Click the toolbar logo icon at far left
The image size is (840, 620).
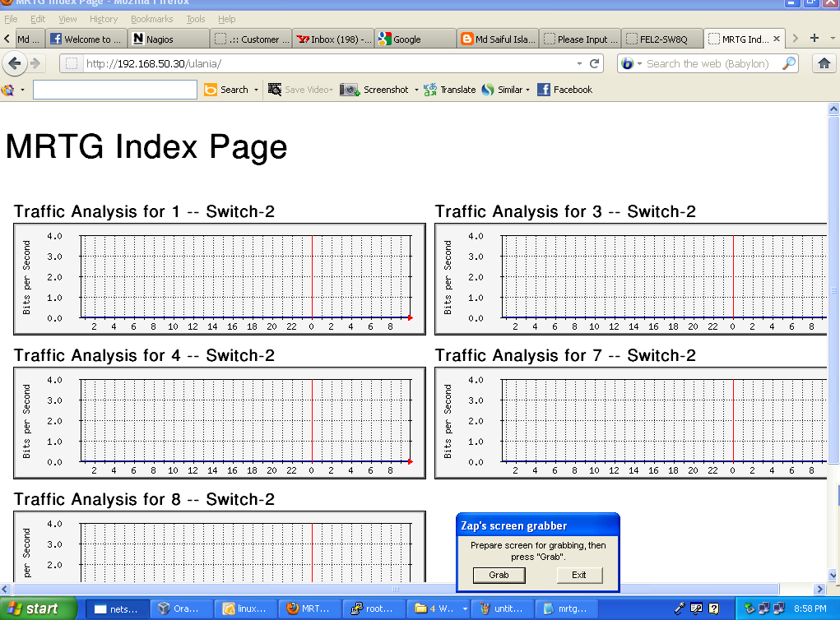pos(8,90)
